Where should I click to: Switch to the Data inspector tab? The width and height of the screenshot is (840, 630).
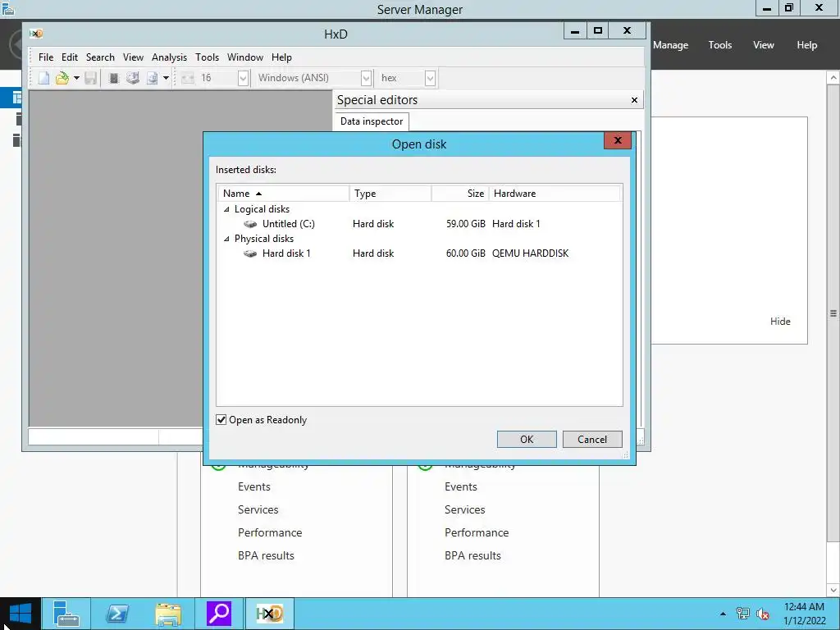[372, 121]
